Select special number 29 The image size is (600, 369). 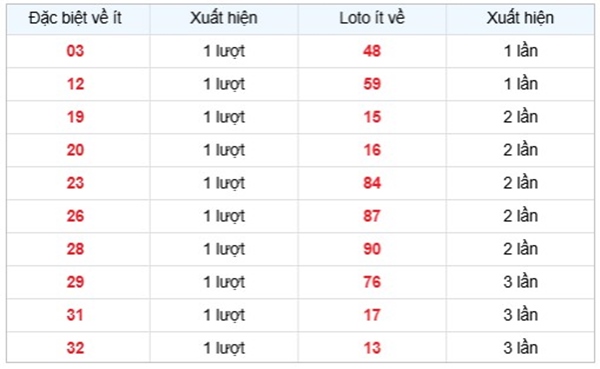click(x=75, y=282)
